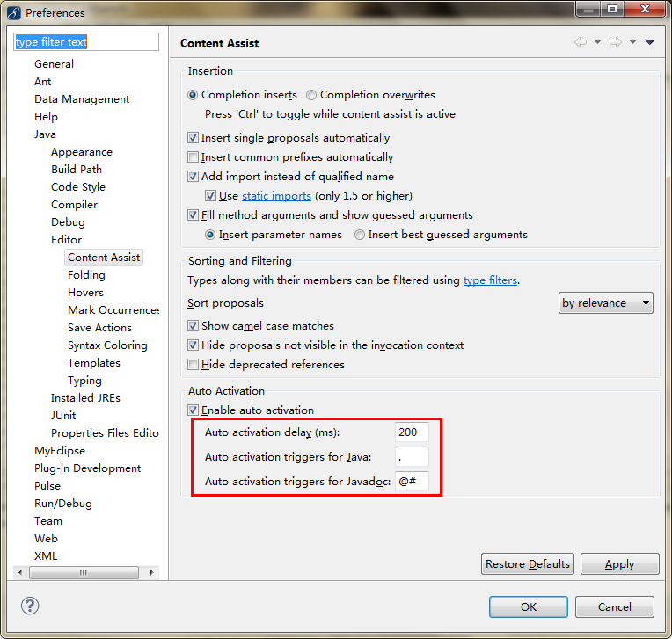
Task: Toggle Enable auto activation checkbox
Action: (193, 410)
